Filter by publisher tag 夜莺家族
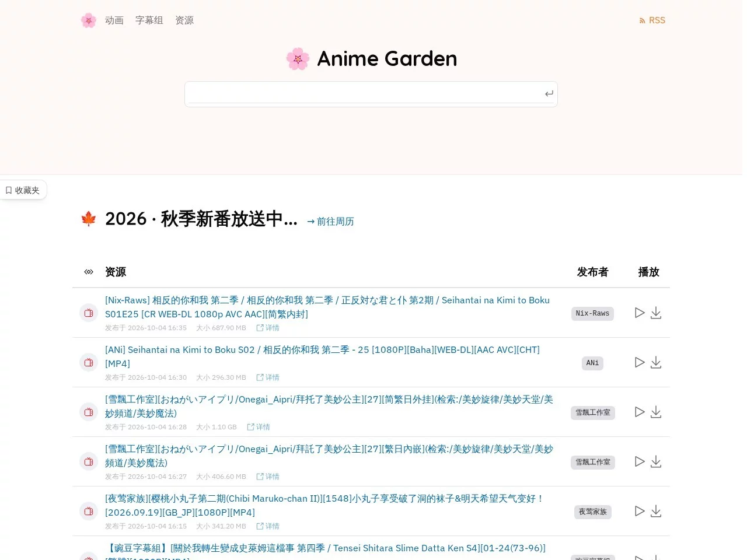The image size is (747, 560). 592,512
